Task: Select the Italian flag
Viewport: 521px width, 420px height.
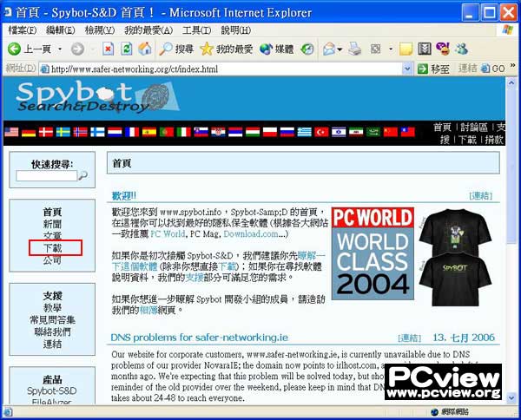Action: [184, 132]
